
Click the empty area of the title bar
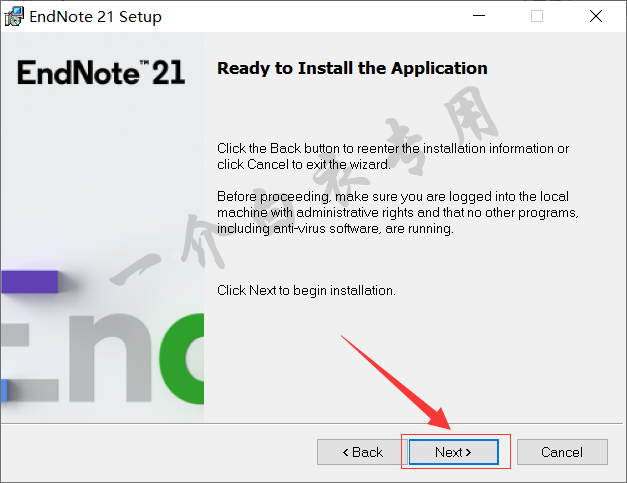point(312,16)
